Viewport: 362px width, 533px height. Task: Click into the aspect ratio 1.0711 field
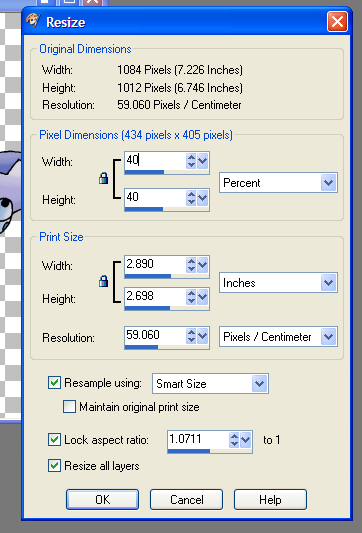(198, 440)
